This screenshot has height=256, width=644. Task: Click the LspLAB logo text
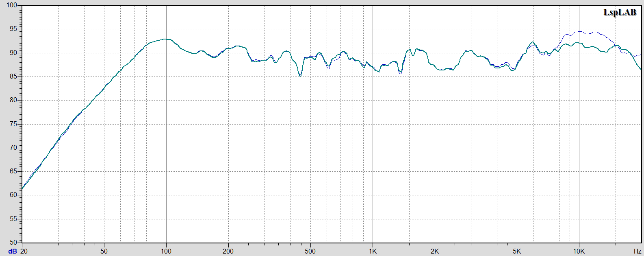pos(620,13)
